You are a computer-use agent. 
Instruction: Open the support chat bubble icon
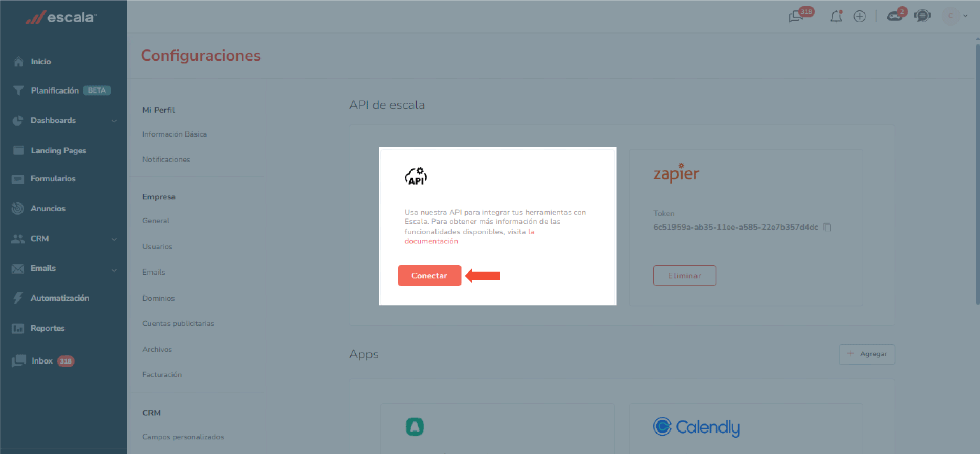click(x=923, y=16)
